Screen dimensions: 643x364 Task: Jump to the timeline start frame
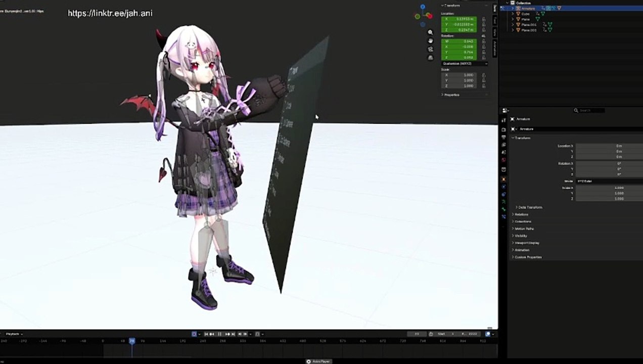point(206,334)
